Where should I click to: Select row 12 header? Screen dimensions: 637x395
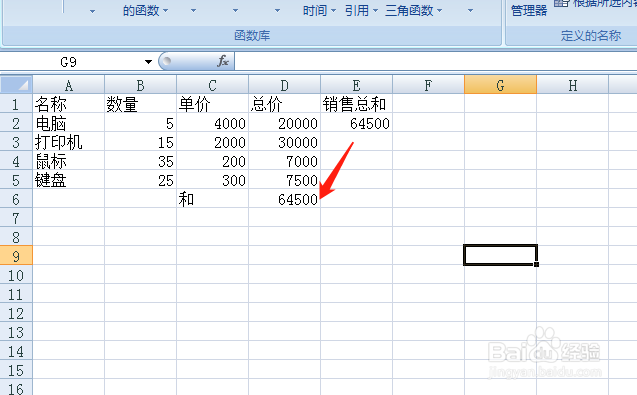tap(16, 313)
